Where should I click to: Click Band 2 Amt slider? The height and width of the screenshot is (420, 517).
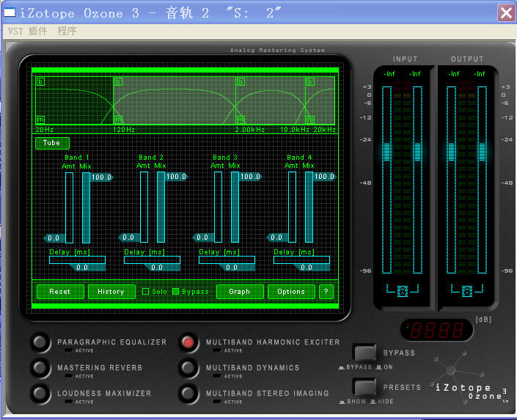[144, 207]
